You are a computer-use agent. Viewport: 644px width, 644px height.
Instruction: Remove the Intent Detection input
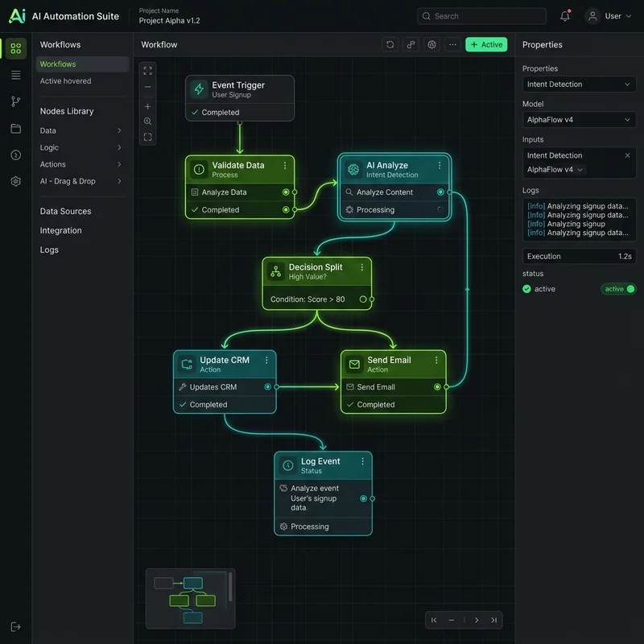tap(627, 155)
